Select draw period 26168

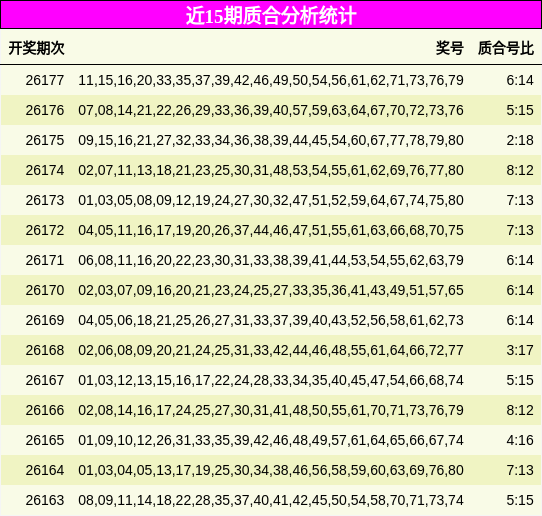45,350
